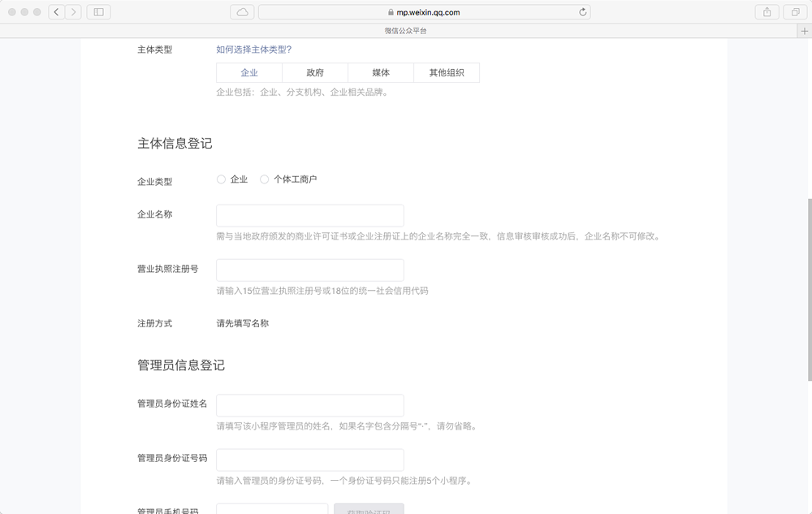Reload the page with the refresh icon
Viewport: 812px width, 514px height.
coord(582,12)
